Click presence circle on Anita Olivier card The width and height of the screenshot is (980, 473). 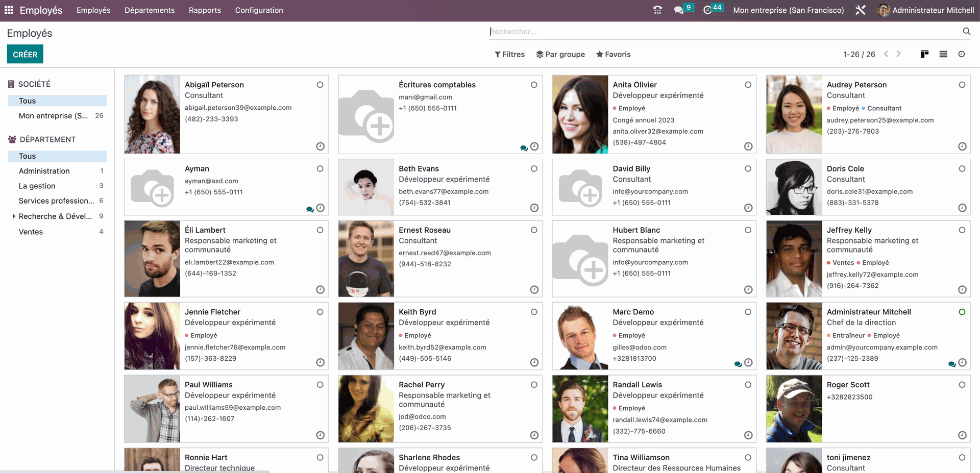click(x=748, y=85)
